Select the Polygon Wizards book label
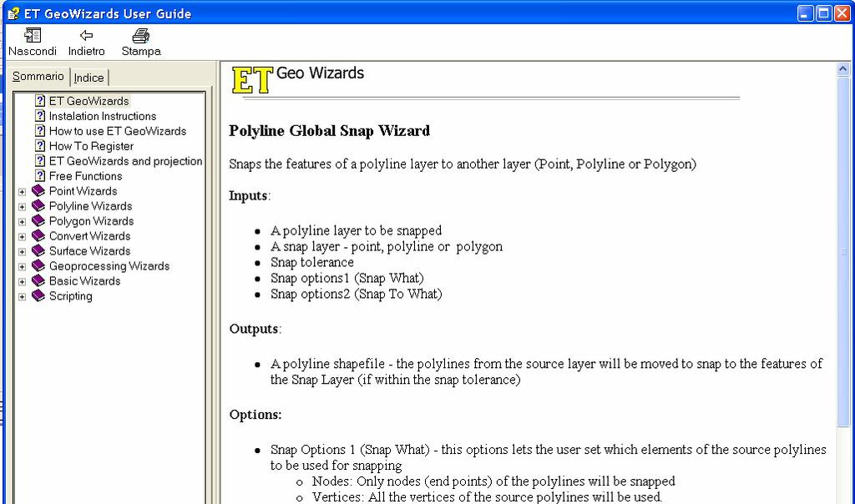855x504 pixels. coord(91,220)
